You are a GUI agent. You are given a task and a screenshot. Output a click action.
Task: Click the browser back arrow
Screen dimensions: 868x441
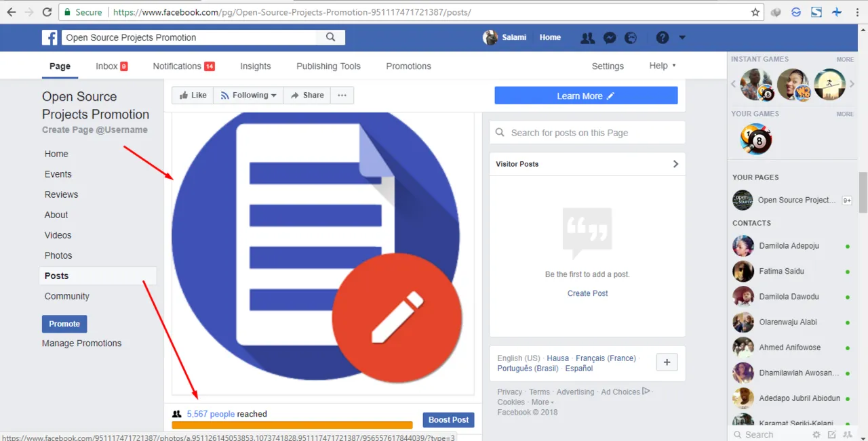coord(12,12)
